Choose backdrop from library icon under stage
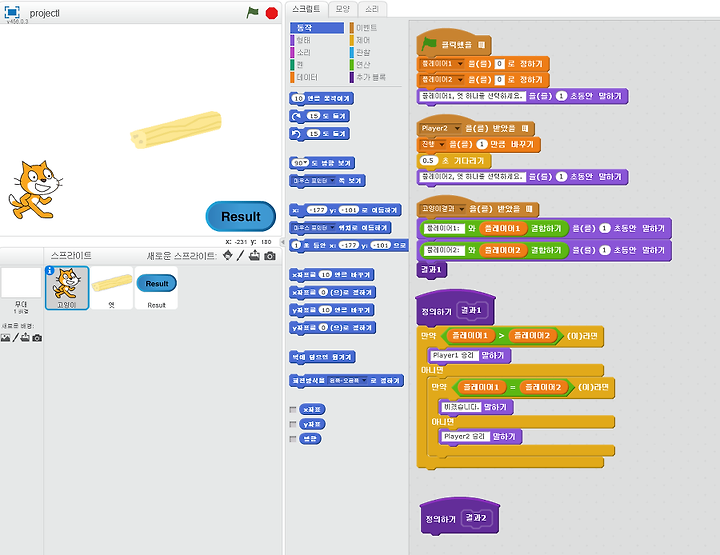Image resolution: width=720 pixels, height=555 pixels. pyautogui.click(x=5, y=338)
